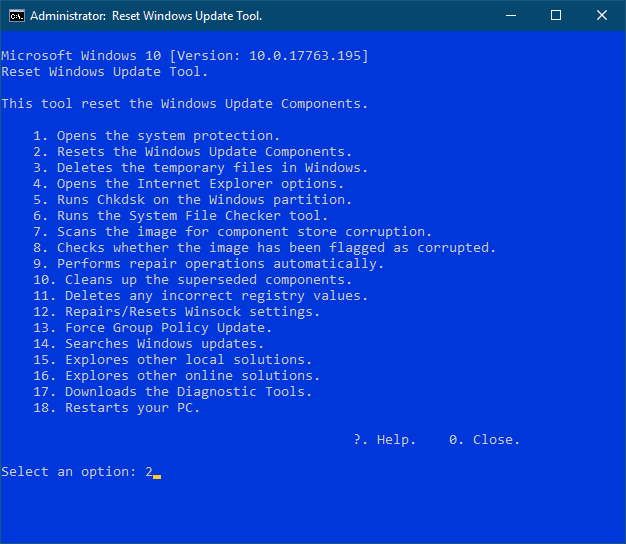The width and height of the screenshot is (626, 544).
Task: Click the title text 'Administrator: Reset Windows Update Tool.'
Action: 146,16
